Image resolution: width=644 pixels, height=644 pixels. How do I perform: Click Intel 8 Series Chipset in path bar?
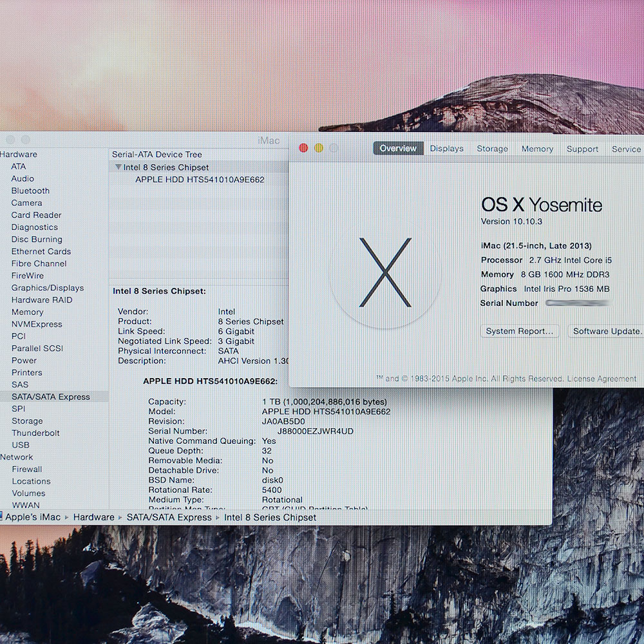tap(270, 517)
